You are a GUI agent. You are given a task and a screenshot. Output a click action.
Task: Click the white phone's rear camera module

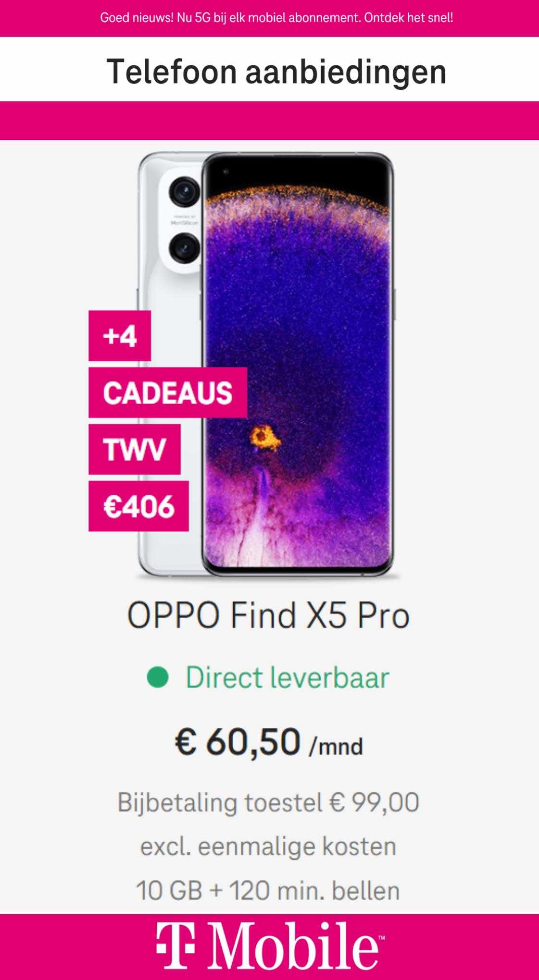[184, 221]
